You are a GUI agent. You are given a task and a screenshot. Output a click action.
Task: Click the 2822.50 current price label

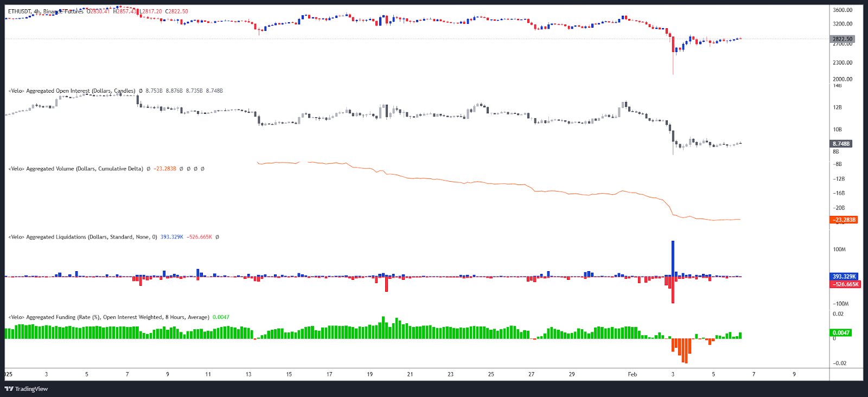(843, 39)
